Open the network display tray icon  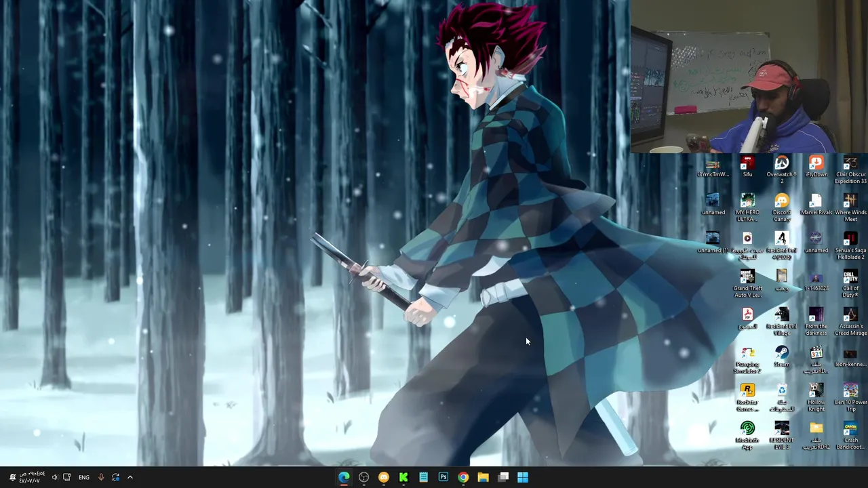tap(66, 477)
